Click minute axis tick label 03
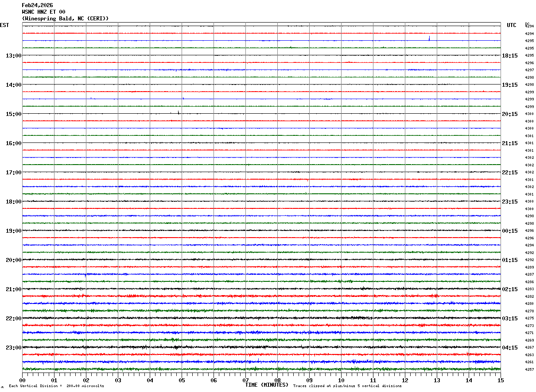This screenshot has width=536, height=392. (x=118, y=380)
